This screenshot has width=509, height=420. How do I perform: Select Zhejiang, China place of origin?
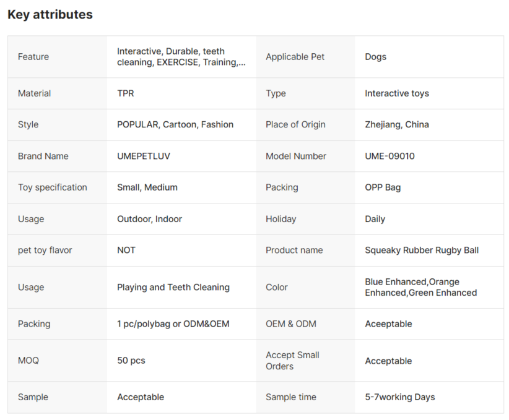397,124
